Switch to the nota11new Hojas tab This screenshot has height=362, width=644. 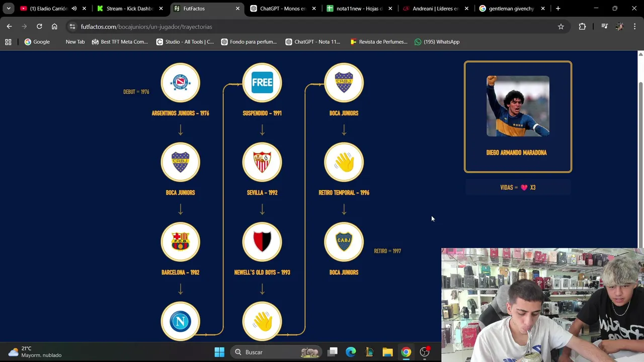[359, 9]
